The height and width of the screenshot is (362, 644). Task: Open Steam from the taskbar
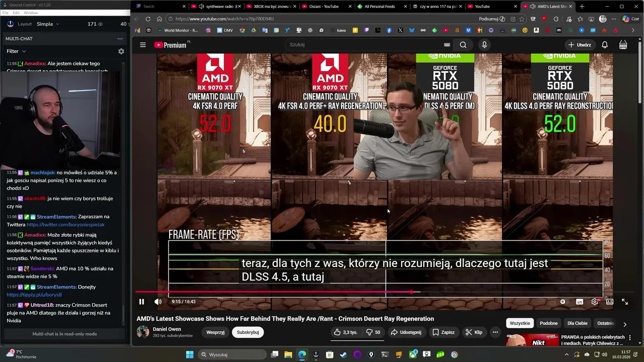(x=343, y=354)
